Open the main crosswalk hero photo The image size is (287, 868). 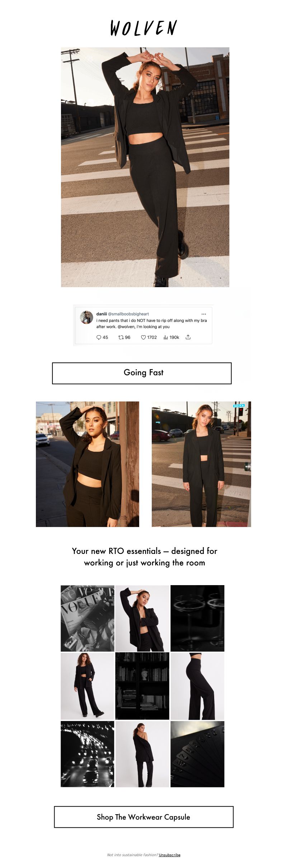click(145, 167)
